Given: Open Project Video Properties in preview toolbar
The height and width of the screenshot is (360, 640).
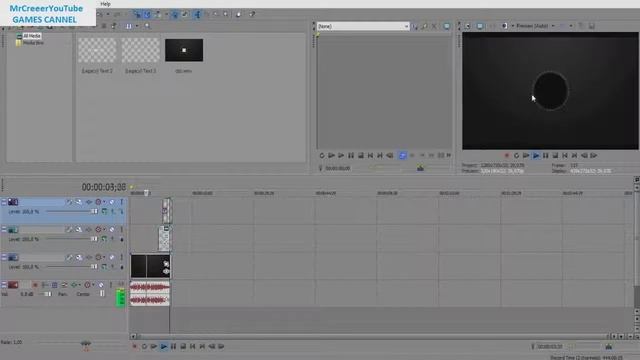Looking at the screenshot, I should (x=468, y=26).
